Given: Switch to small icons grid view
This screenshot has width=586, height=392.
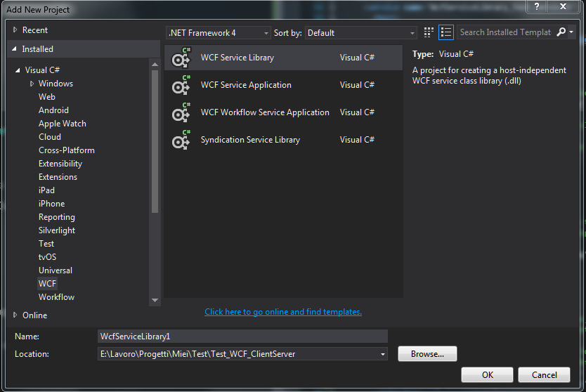Looking at the screenshot, I should pyautogui.click(x=429, y=32).
